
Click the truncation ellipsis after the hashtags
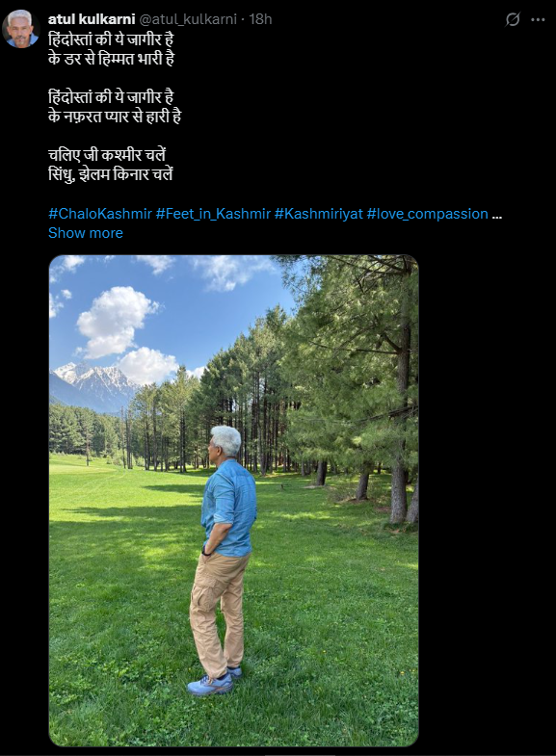496,215
